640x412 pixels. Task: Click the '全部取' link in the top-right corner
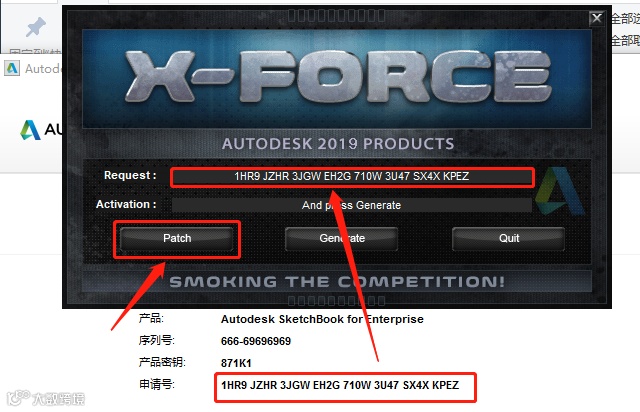click(x=625, y=40)
